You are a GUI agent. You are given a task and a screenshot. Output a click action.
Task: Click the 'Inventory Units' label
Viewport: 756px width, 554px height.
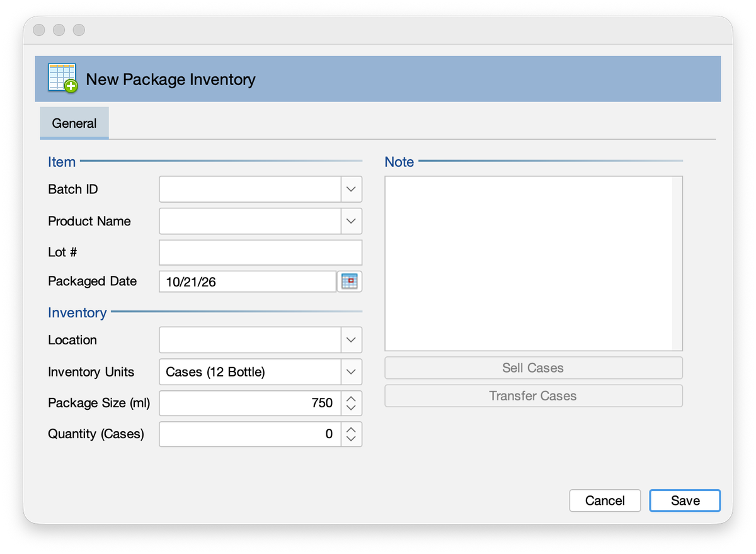(x=91, y=372)
